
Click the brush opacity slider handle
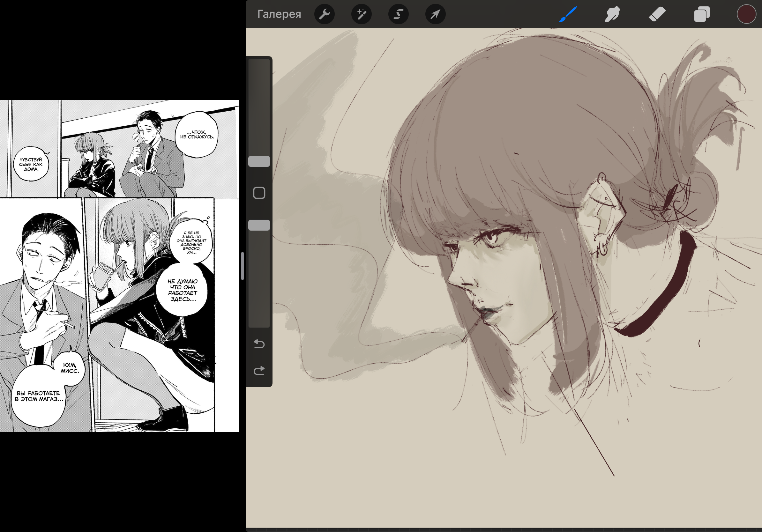pyautogui.click(x=259, y=225)
